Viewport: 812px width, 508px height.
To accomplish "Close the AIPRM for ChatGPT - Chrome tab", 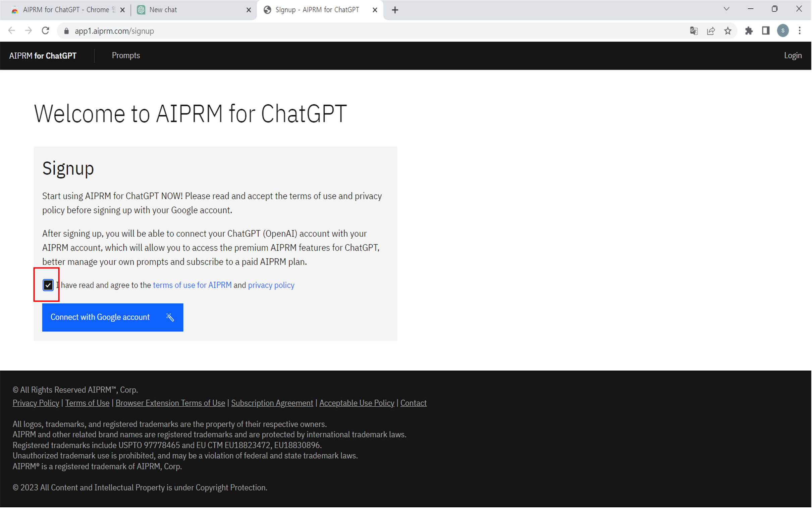I will pos(122,10).
